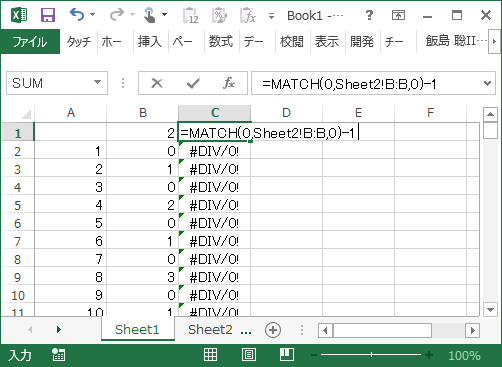Click the Excel application icon
Viewport: 502px width, 367px height.
tap(19, 15)
